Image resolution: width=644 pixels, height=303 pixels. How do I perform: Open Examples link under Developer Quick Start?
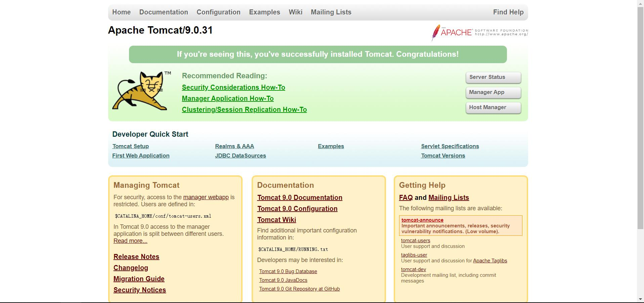pyautogui.click(x=331, y=146)
